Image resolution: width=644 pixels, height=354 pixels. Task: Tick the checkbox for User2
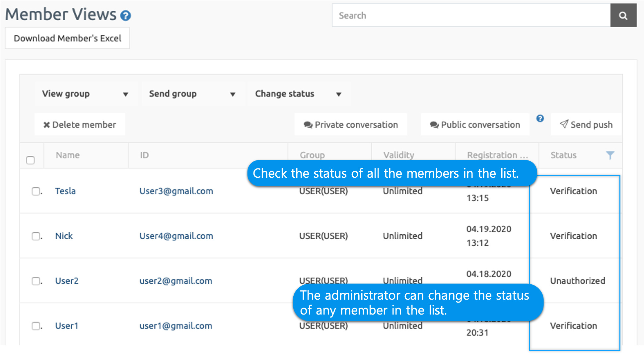(36, 281)
